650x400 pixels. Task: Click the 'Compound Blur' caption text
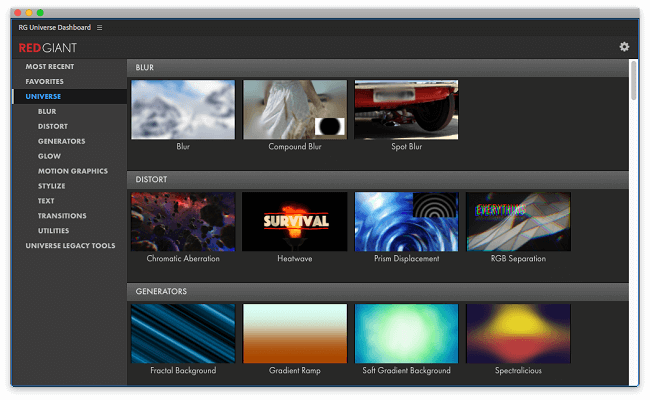(295, 146)
